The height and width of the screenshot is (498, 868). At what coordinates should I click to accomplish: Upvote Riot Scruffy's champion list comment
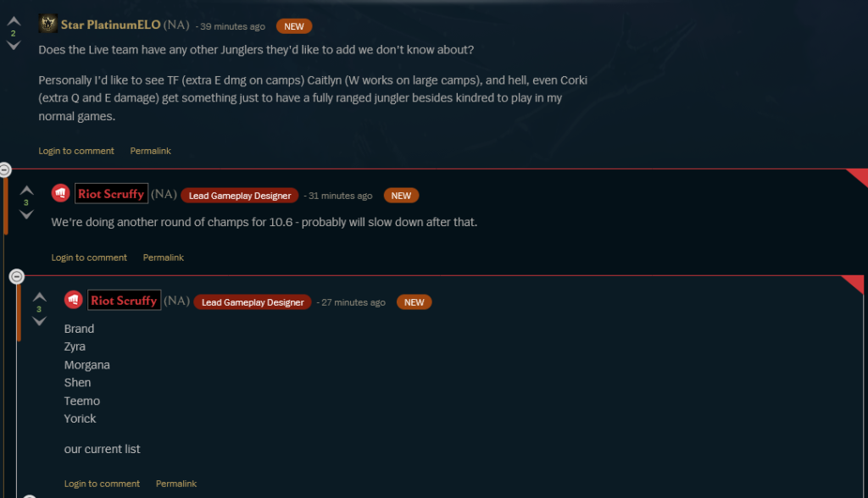click(x=39, y=297)
